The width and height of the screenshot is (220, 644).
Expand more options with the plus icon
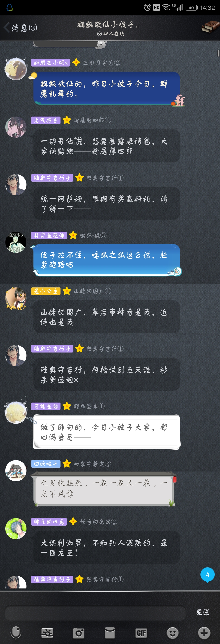204,633
